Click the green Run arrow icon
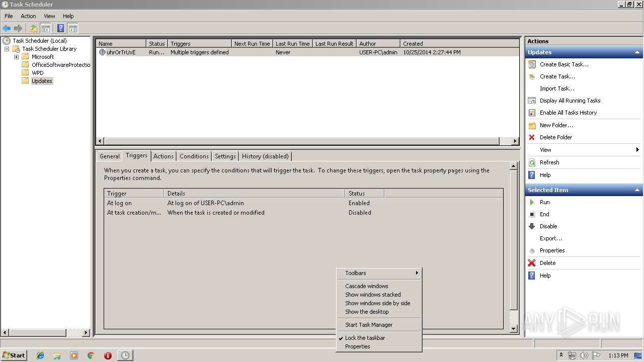The image size is (644, 362). (532, 202)
